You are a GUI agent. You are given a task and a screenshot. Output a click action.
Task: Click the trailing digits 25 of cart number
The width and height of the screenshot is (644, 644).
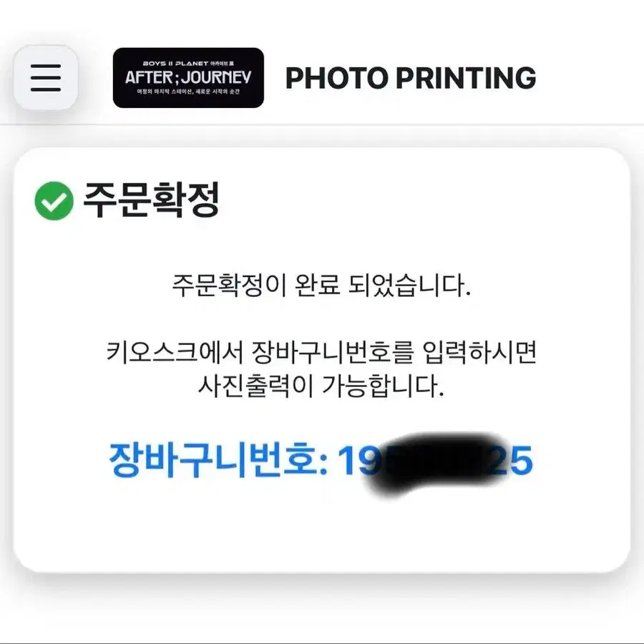[x=515, y=460]
